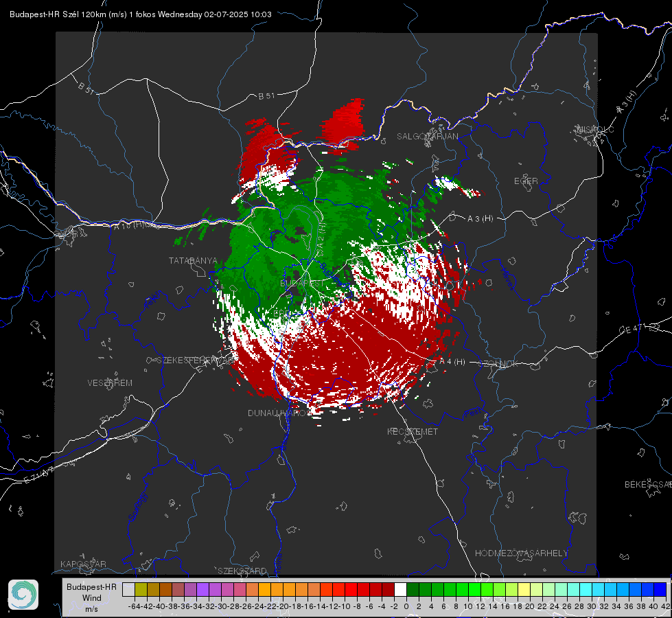Click the SALGÓTARJÁN city label
Image resolution: width=672 pixels, height=618 pixels.
[427, 137]
